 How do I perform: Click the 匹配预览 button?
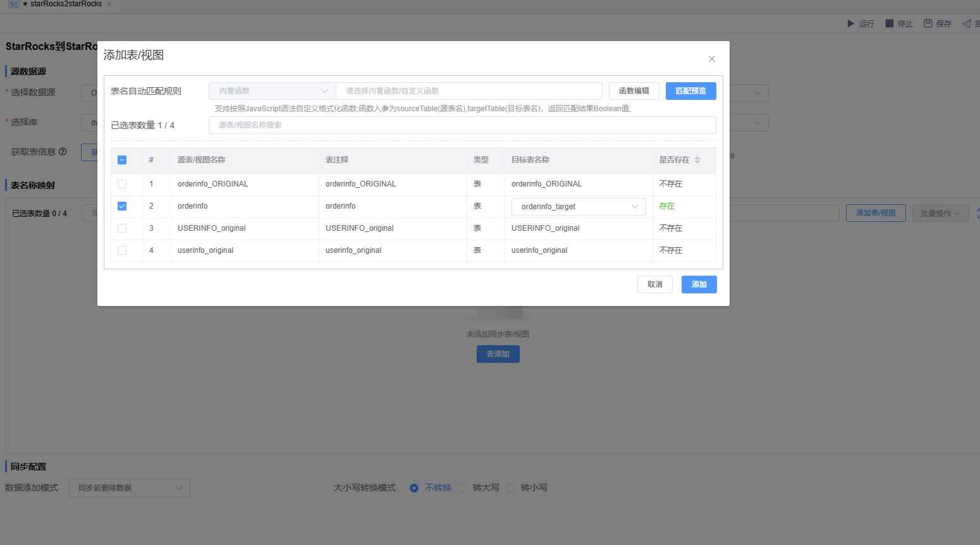690,91
